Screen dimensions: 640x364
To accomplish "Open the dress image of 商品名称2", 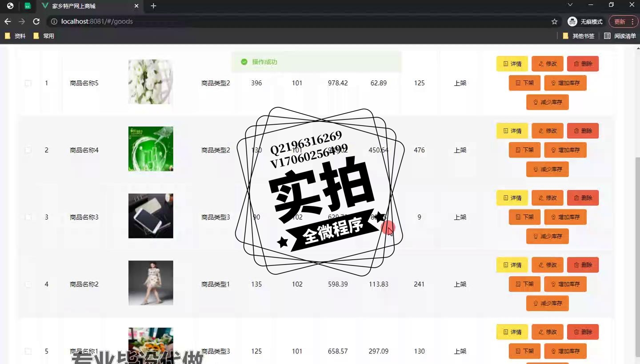I will pyautogui.click(x=151, y=283).
